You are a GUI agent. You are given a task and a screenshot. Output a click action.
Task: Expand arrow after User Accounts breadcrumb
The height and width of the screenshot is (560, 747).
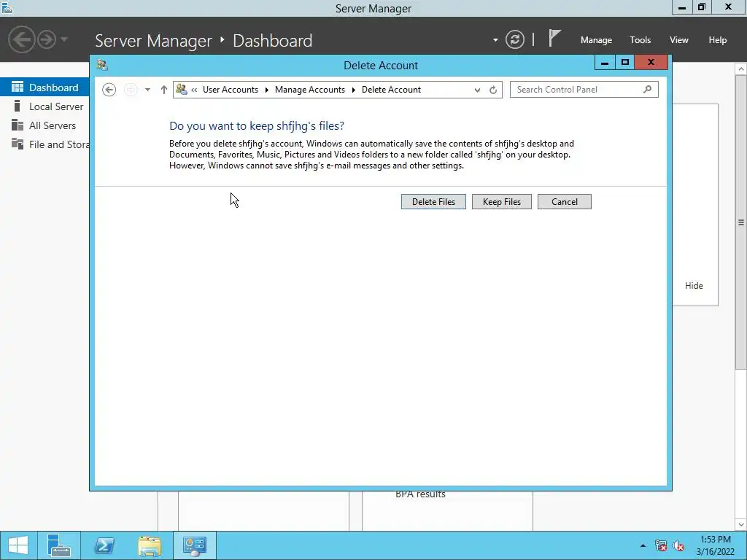tap(267, 90)
